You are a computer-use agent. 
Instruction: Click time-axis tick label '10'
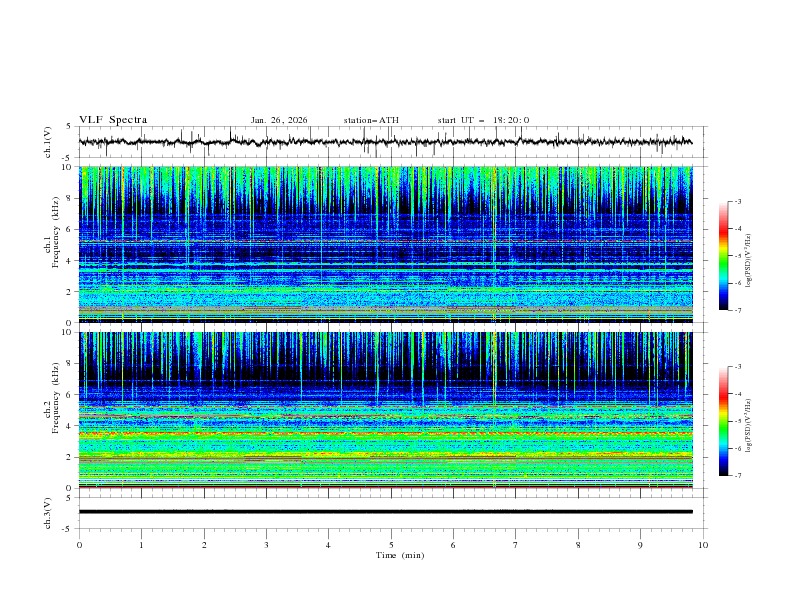(x=703, y=545)
